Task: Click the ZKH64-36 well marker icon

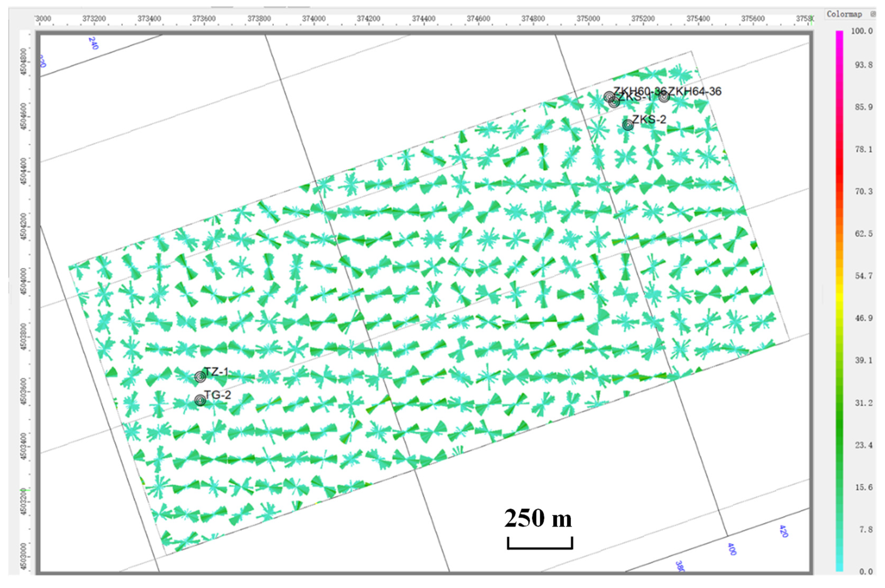Action: point(664,97)
